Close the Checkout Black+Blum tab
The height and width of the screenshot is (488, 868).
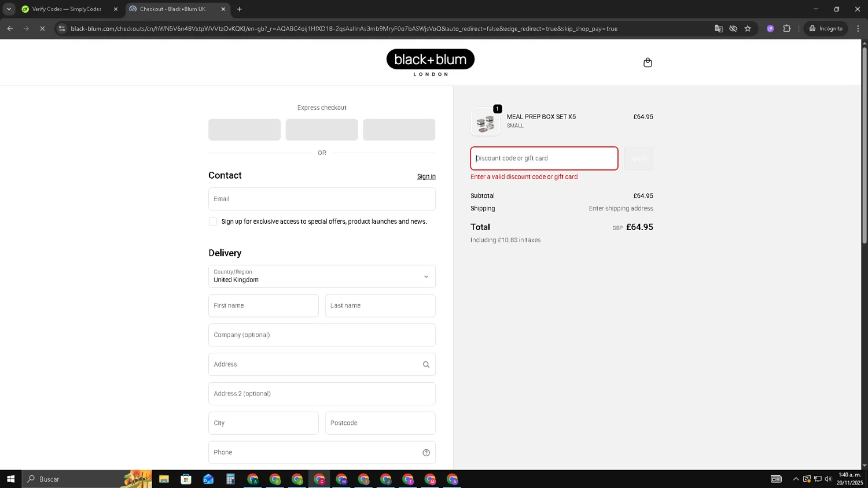click(223, 9)
